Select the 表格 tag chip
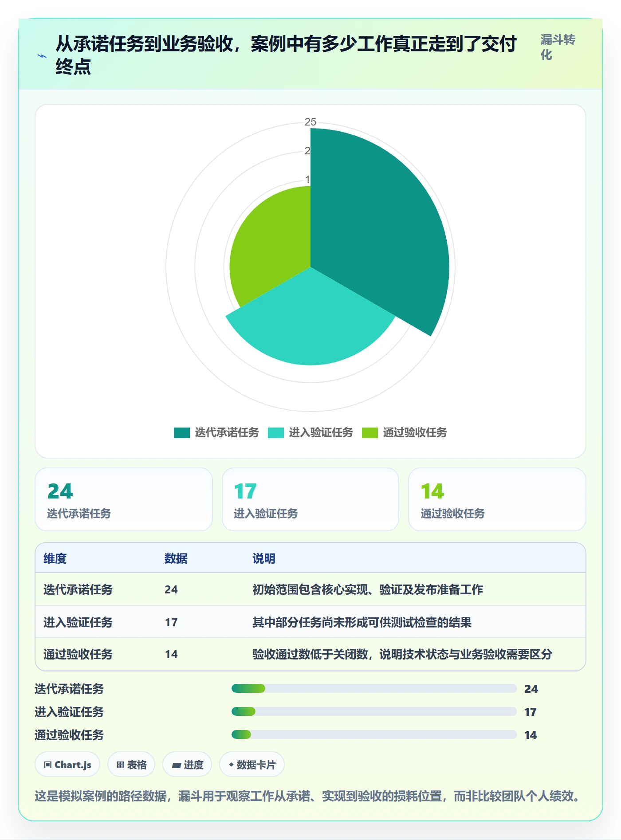 tap(131, 765)
